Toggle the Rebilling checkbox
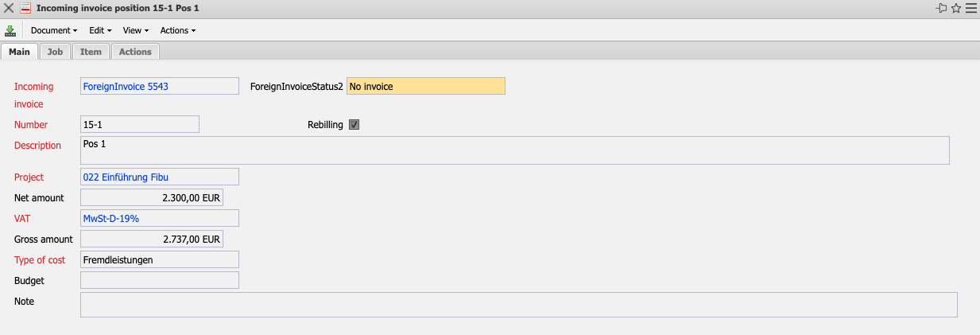The height and width of the screenshot is (335, 980). [x=354, y=125]
